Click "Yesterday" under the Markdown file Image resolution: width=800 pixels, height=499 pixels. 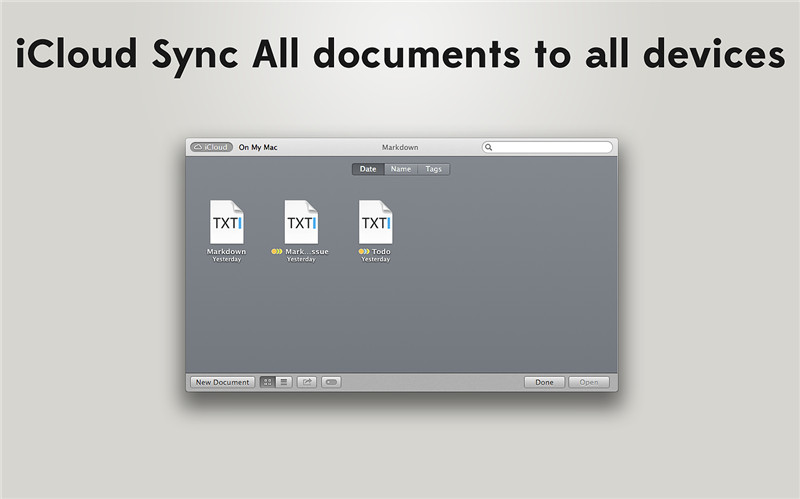click(x=227, y=259)
